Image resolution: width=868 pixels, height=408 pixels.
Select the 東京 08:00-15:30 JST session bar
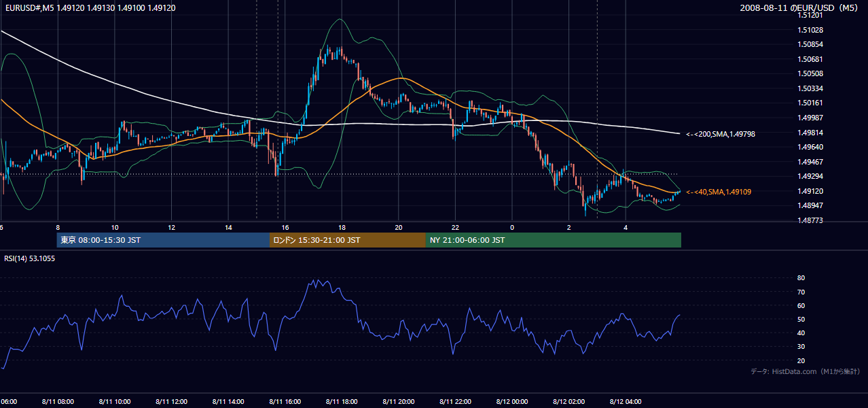[x=163, y=240]
